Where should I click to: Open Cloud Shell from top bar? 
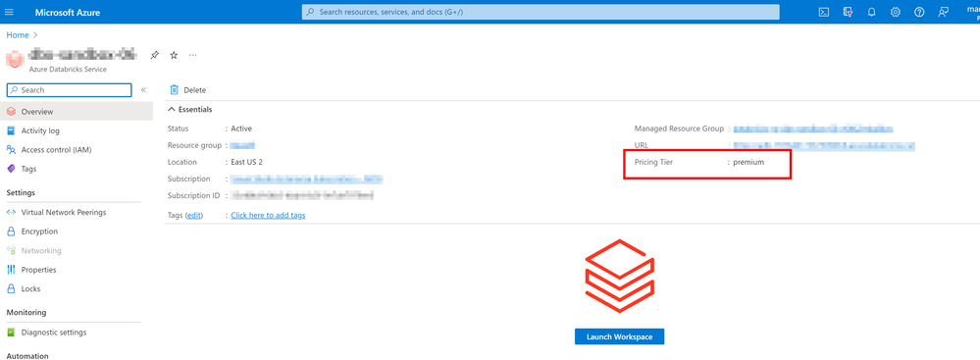(824, 12)
